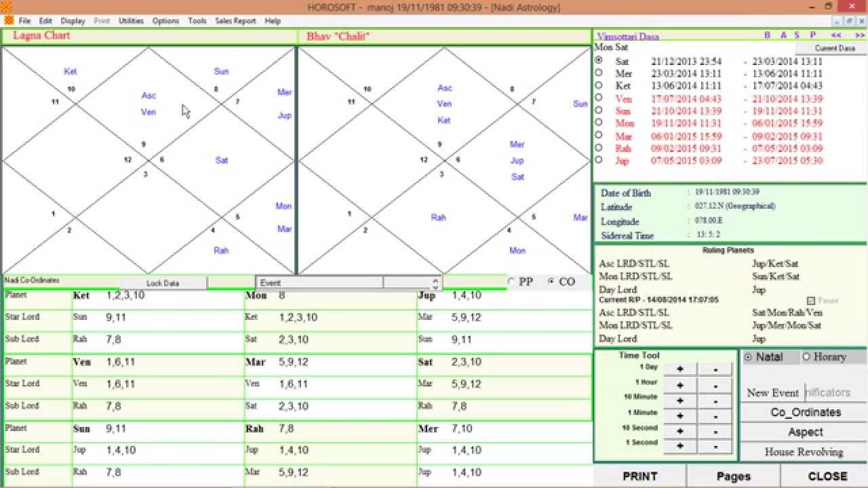The height and width of the screenshot is (488, 868).
Task: Click the Lagna Chart heading
Action: [x=41, y=35]
